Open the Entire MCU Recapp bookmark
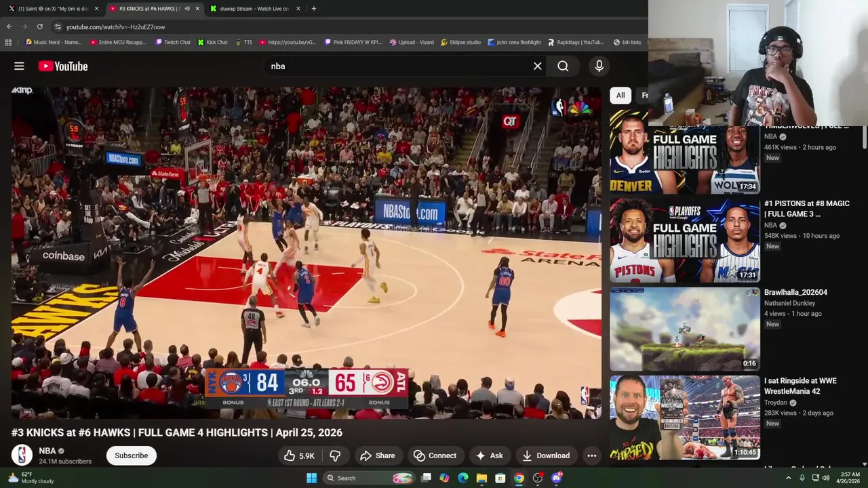The width and height of the screenshot is (868, 488). pos(118,42)
